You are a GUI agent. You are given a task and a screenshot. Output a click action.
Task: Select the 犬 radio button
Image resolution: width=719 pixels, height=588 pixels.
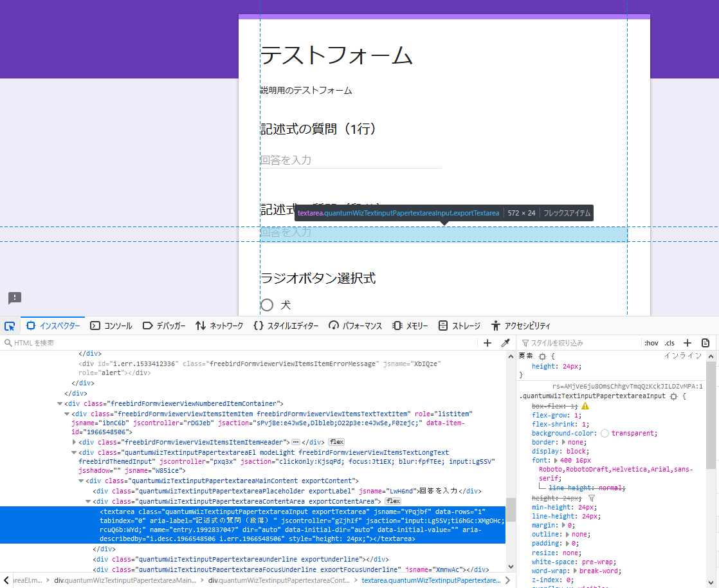click(x=267, y=305)
